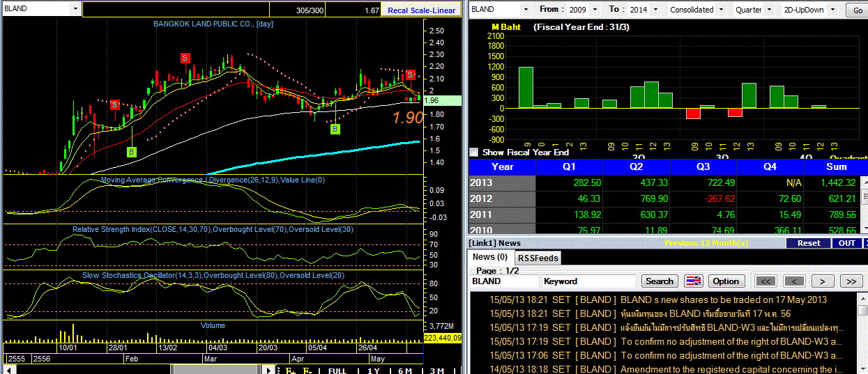Toggle the news language flag icon

tap(693, 281)
